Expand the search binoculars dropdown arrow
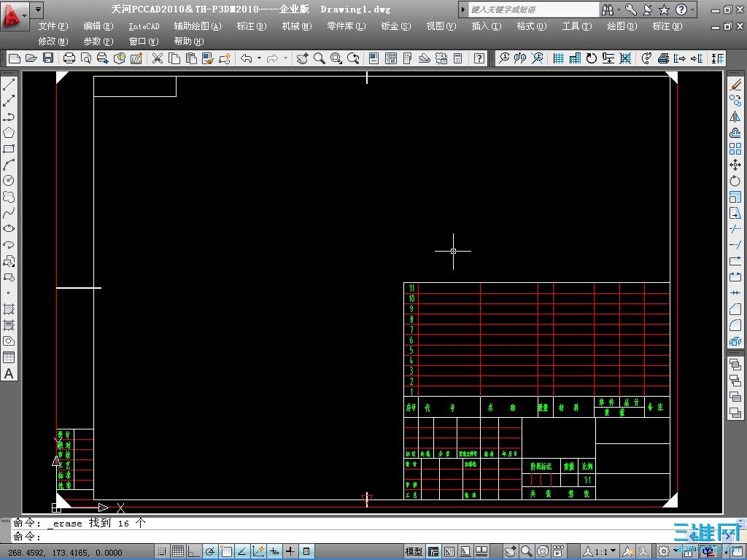747x560 pixels. tap(619, 9)
